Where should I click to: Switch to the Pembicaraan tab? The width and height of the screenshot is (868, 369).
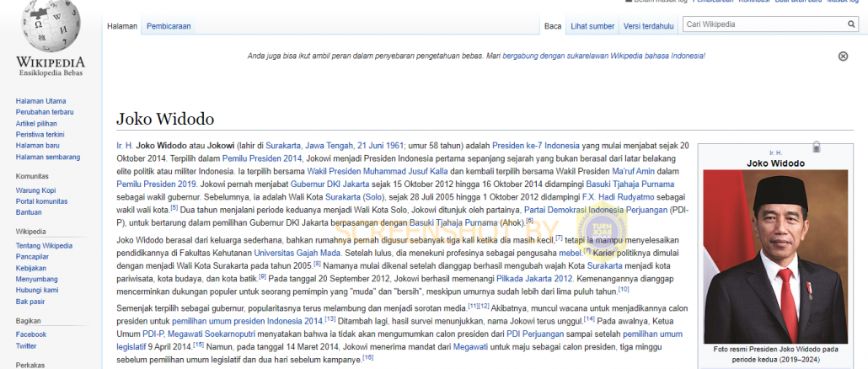click(169, 26)
